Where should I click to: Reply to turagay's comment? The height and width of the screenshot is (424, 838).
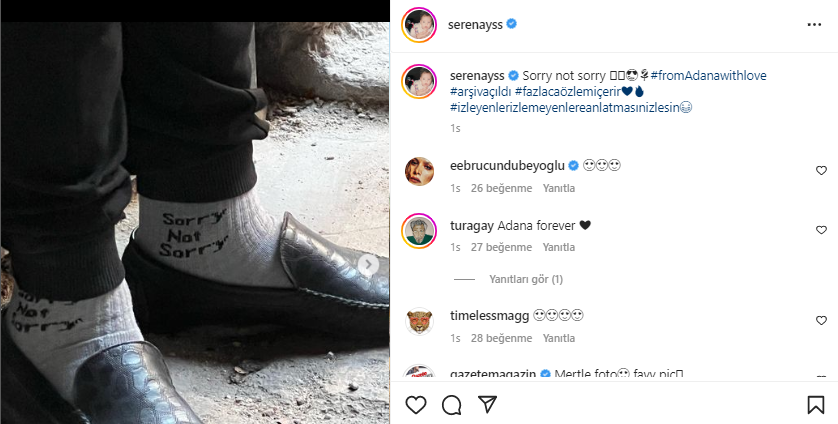coord(559,247)
